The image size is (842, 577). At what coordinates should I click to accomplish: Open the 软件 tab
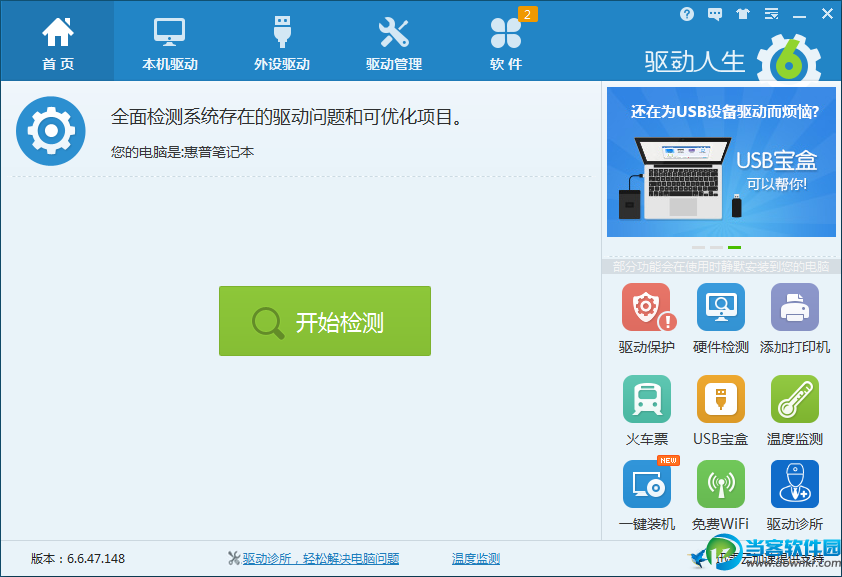point(506,41)
